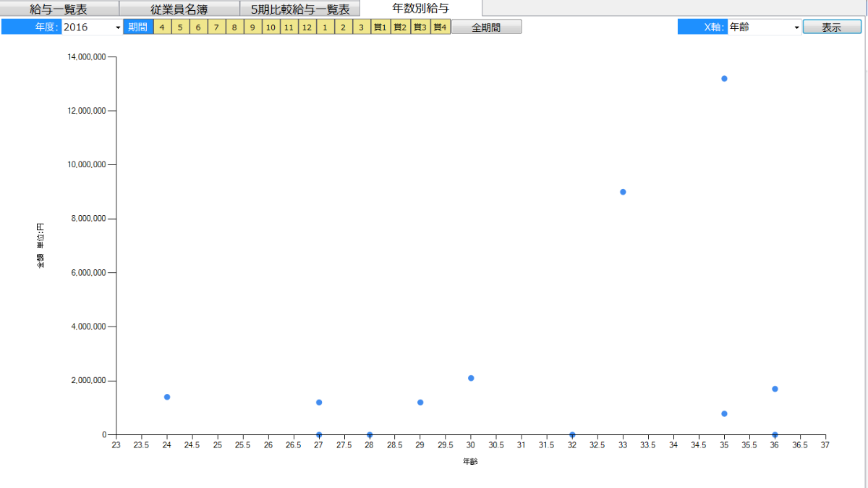Toggle month 10 period button
The image size is (868, 488).
[x=271, y=28]
